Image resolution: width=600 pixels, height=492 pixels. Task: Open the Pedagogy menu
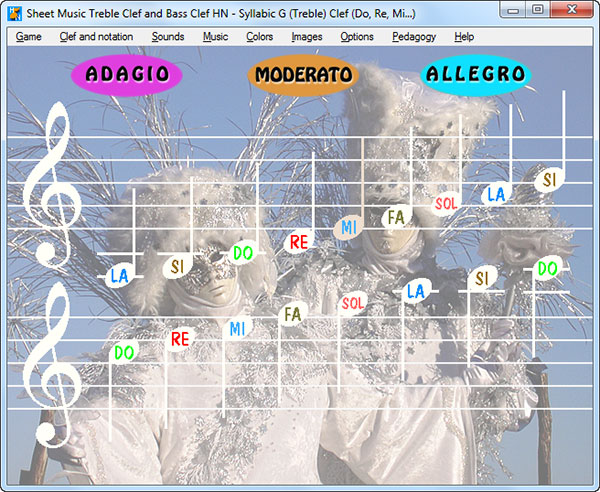tap(414, 37)
